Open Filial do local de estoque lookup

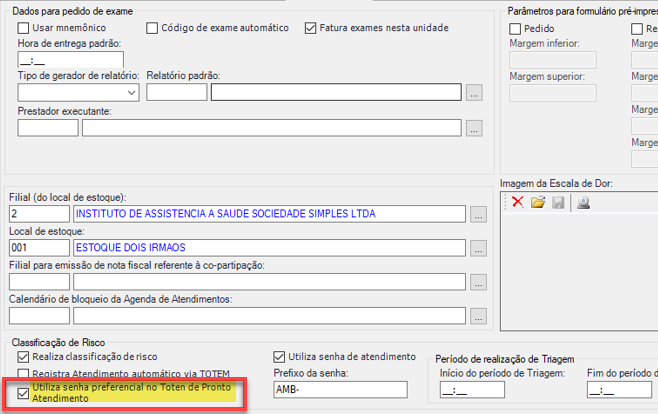pos(478,214)
